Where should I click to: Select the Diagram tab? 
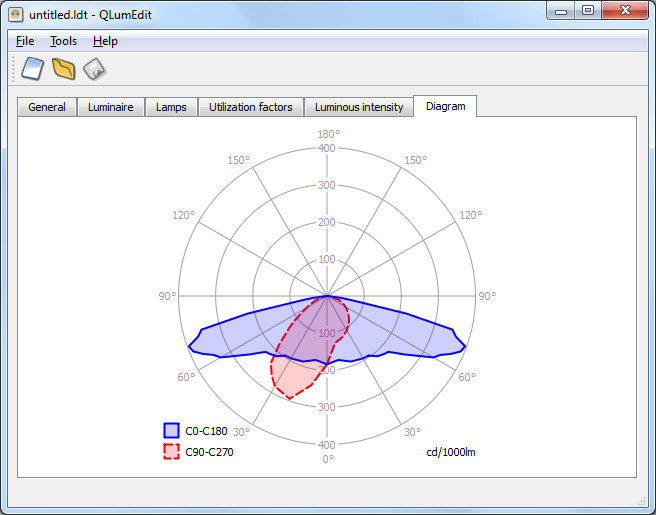445,106
